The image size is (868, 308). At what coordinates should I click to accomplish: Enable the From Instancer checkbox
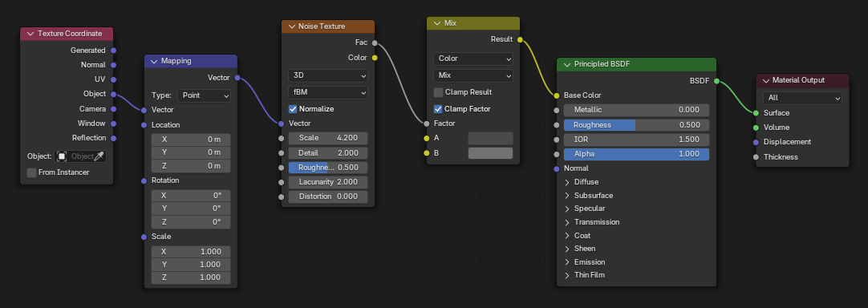(32, 172)
